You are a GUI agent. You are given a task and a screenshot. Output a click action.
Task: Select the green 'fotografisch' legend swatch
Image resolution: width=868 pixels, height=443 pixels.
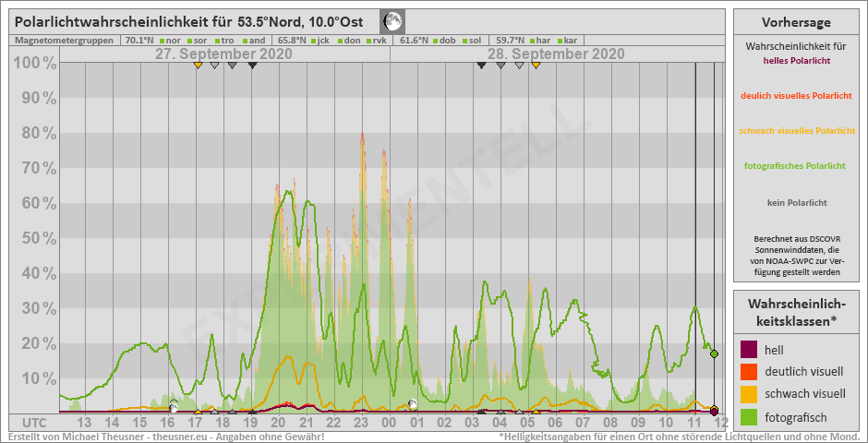tap(750, 416)
